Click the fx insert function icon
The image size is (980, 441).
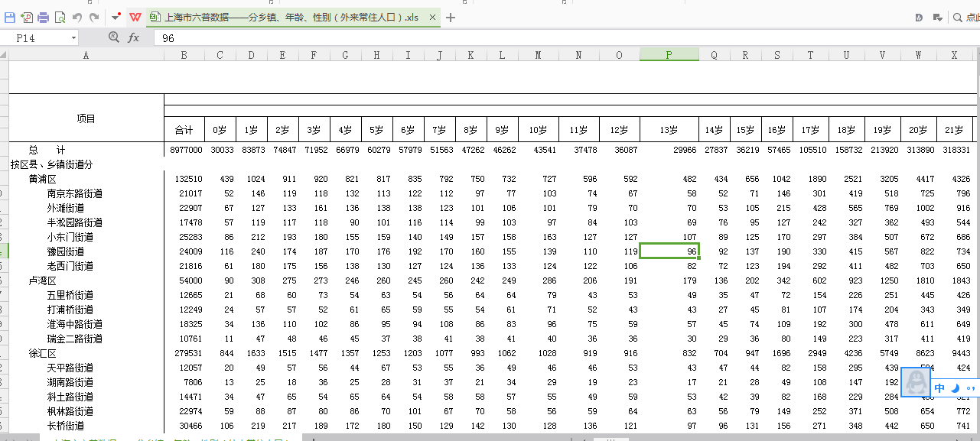point(133,37)
